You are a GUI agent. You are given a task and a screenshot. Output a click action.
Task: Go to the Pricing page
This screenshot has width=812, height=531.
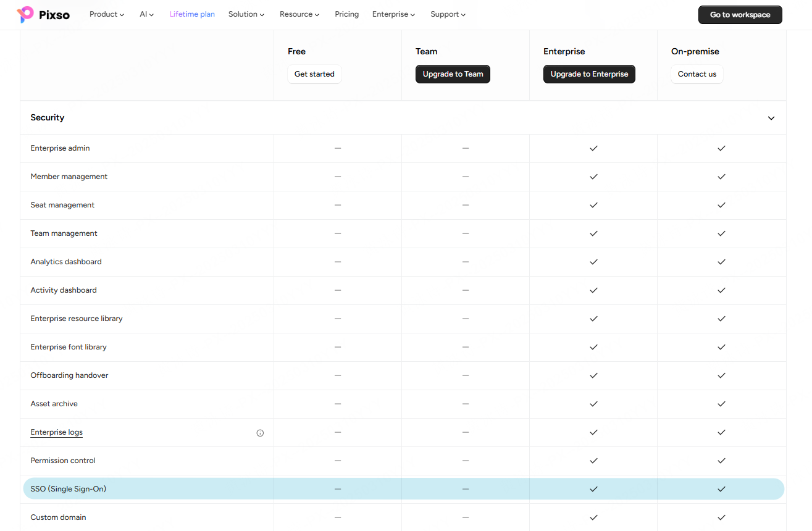[347, 14]
